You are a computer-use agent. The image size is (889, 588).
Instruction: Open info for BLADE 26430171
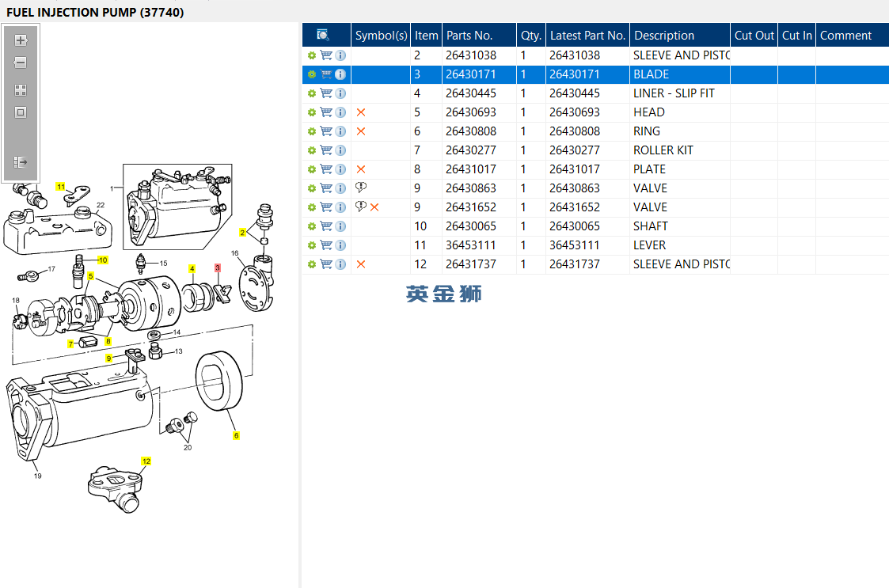point(340,74)
